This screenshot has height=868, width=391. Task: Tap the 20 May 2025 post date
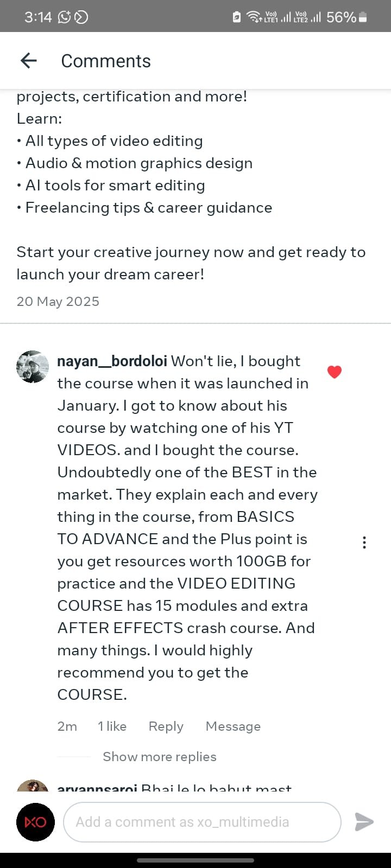pyautogui.click(x=58, y=302)
